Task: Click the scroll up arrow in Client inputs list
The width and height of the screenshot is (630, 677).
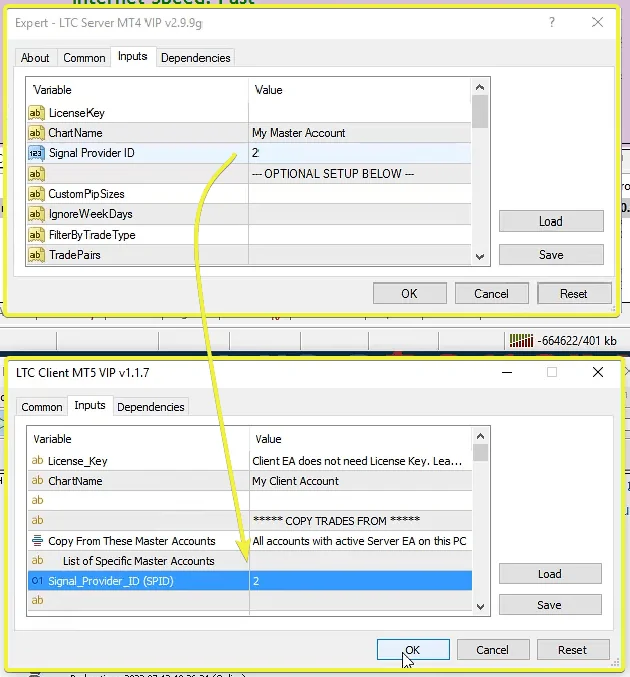Action: click(x=480, y=437)
